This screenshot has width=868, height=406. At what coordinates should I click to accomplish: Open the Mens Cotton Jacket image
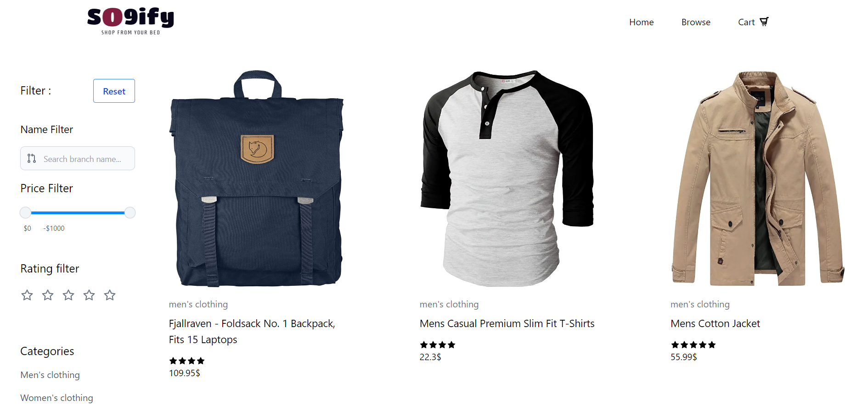[758, 178]
